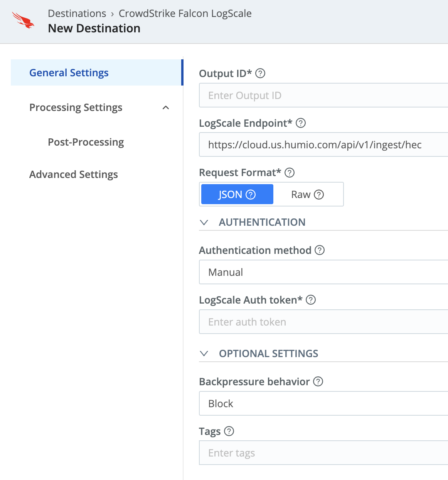
Task: Show help for Request Format
Action: point(290,173)
